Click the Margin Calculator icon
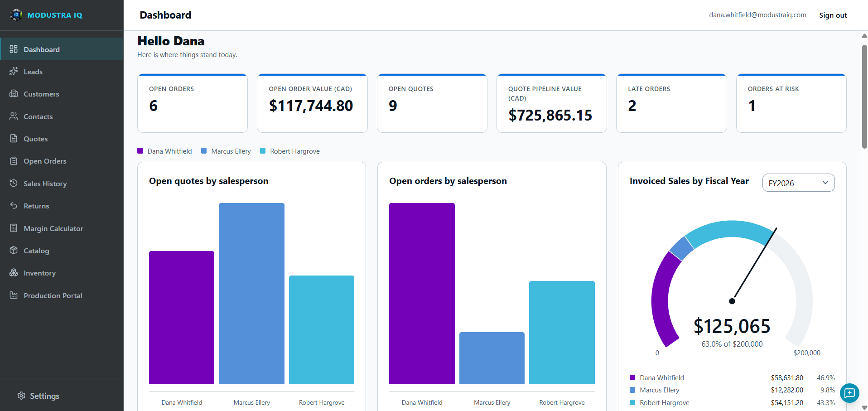Image resolution: width=868 pixels, height=411 pixels. point(14,228)
